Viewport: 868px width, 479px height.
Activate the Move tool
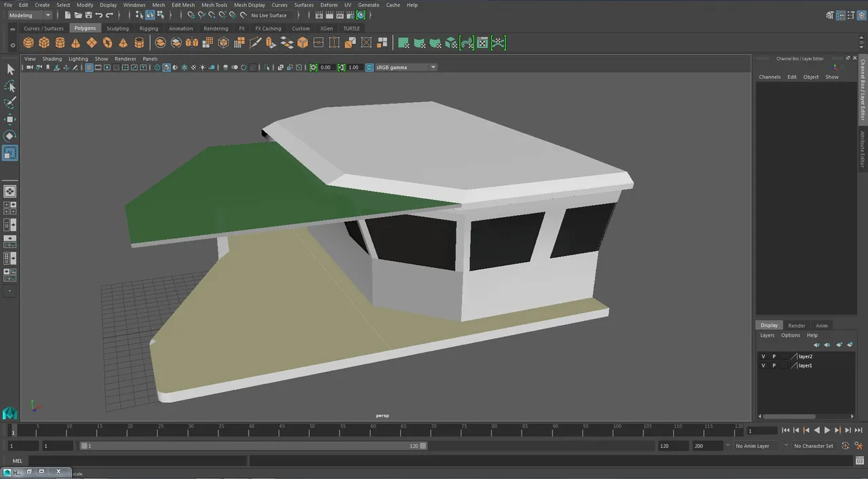pos(10,119)
